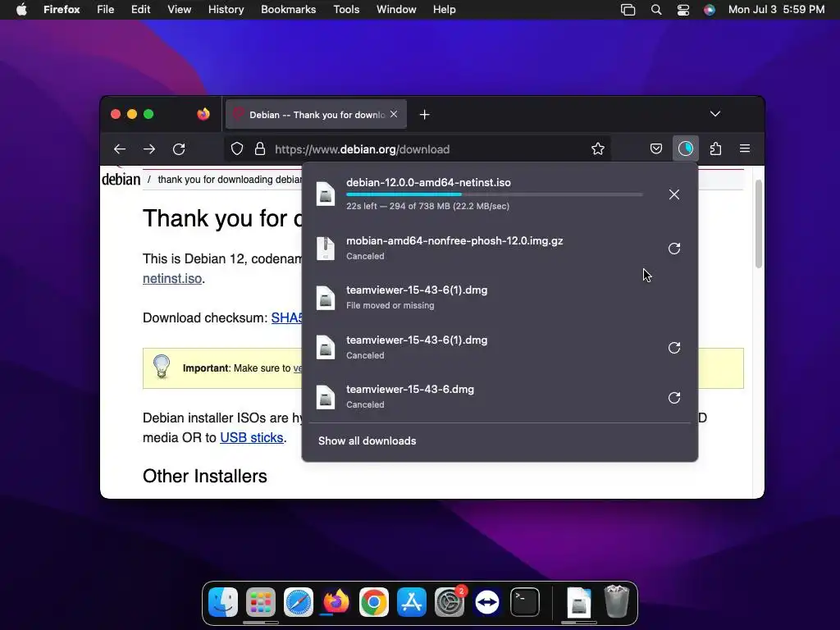Screen dimensions: 840x630
Task: Click the URL address bar
Action: [x=418, y=149]
